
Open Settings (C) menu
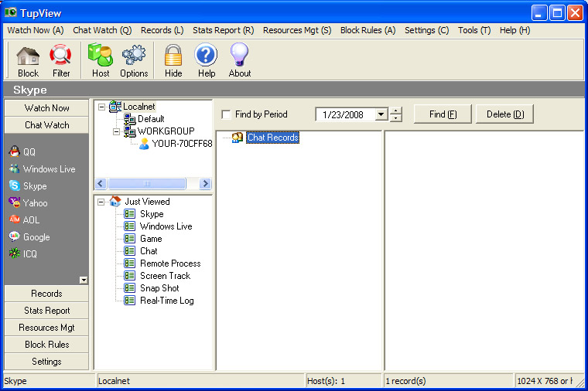coord(427,30)
